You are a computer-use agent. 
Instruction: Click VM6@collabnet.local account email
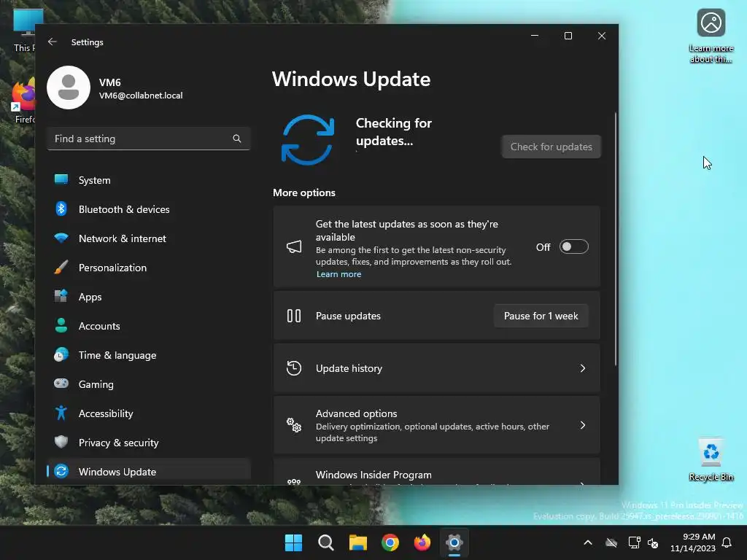click(141, 96)
